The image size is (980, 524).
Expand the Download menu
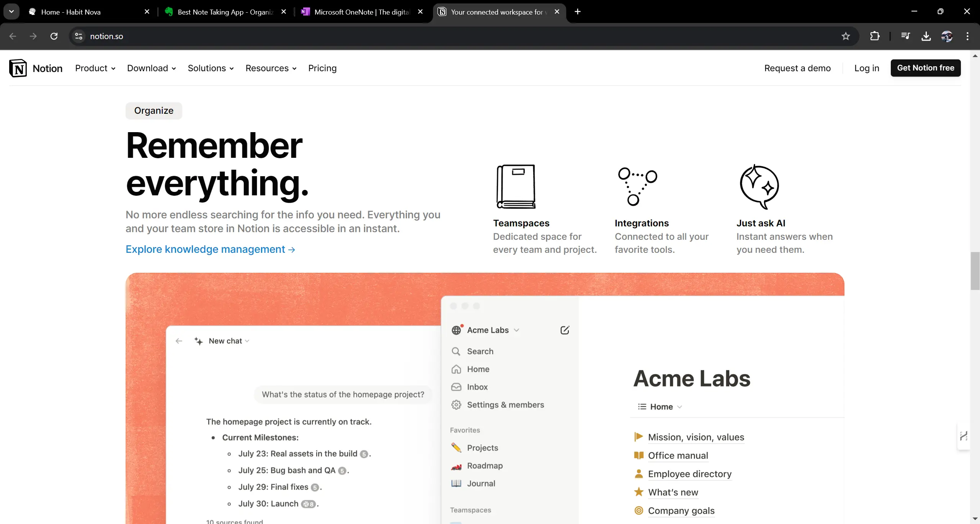(x=152, y=68)
